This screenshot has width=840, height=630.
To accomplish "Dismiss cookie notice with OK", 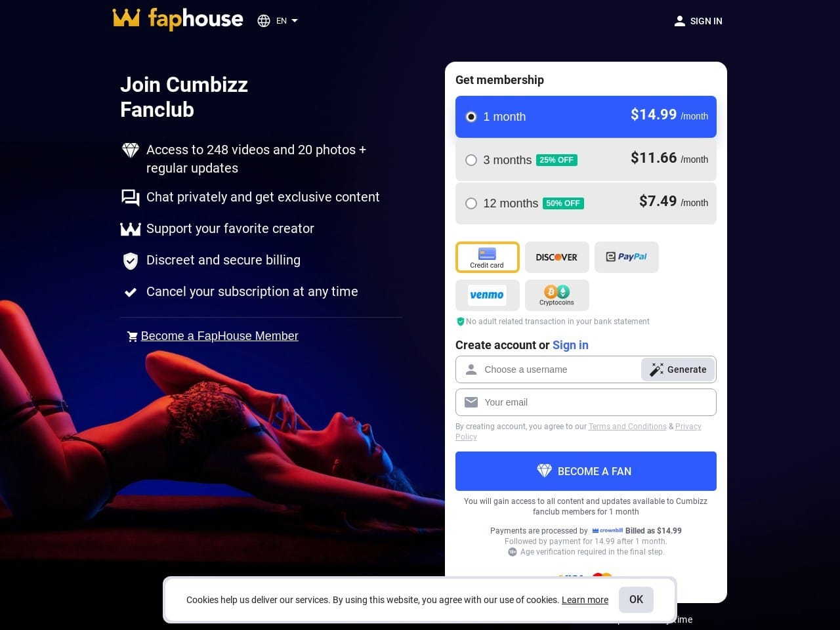I will [x=636, y=600].
